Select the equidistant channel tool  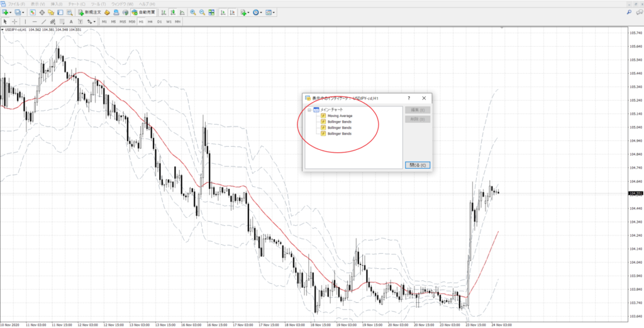53,21
